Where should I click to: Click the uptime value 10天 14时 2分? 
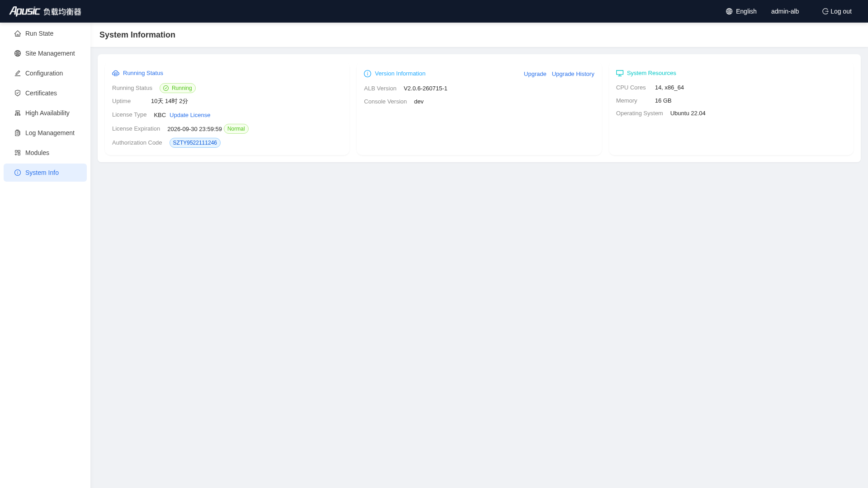(170, 101)
